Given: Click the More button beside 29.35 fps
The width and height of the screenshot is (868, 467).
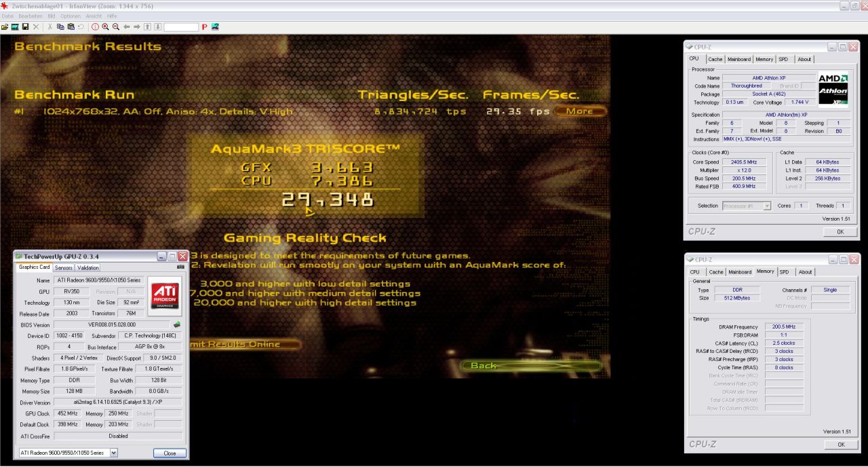Looking at the screenshot, I should coord(580,111).
